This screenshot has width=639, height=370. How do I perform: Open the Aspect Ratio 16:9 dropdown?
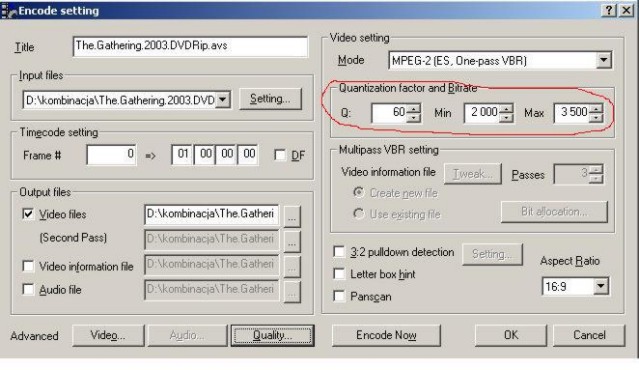[601, 286]
